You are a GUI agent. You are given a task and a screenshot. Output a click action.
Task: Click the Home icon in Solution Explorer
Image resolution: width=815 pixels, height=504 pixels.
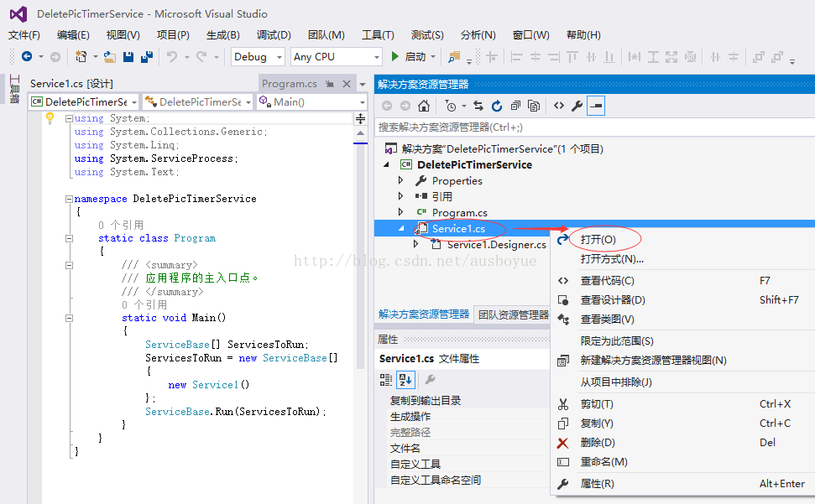coord(424,106)
